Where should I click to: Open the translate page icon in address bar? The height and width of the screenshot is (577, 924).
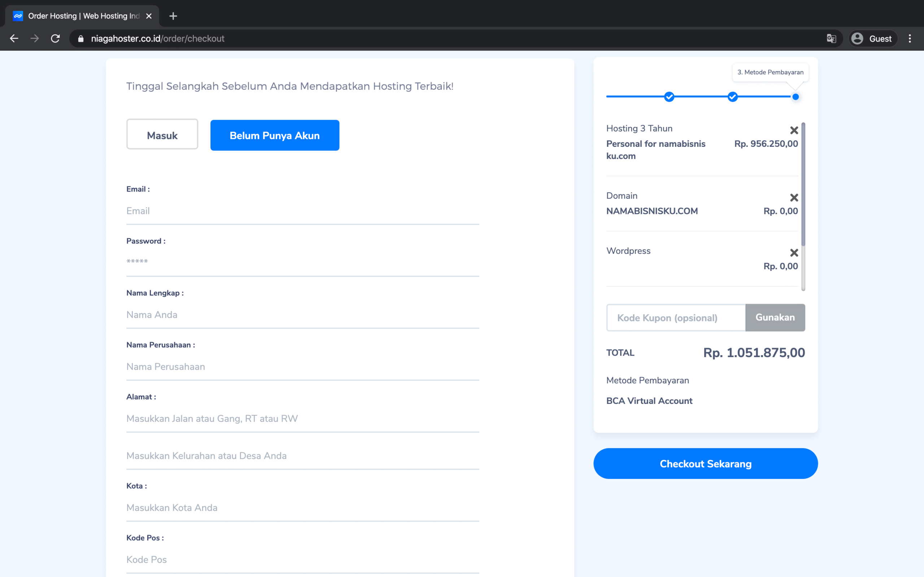point(831,39)
